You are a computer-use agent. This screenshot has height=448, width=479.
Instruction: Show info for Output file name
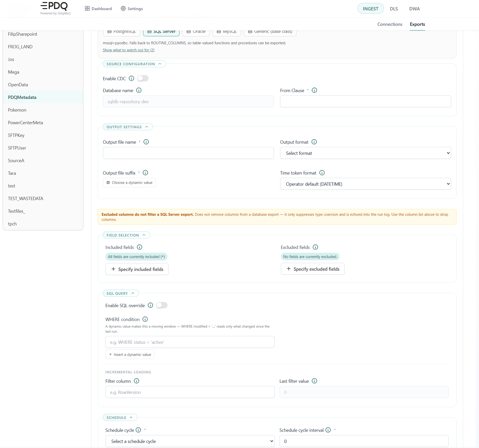click(146, 142)
